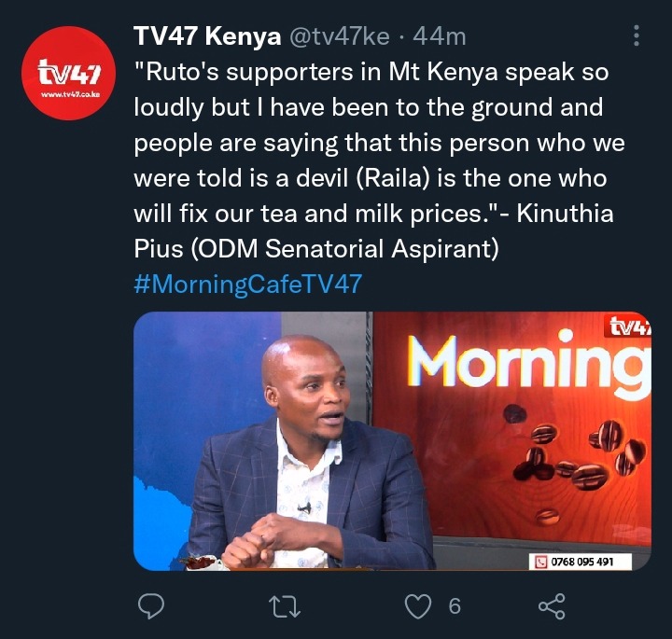Open the @tv47ke handle link
This screenshot has height=639, width=672.
pos(340,36)
